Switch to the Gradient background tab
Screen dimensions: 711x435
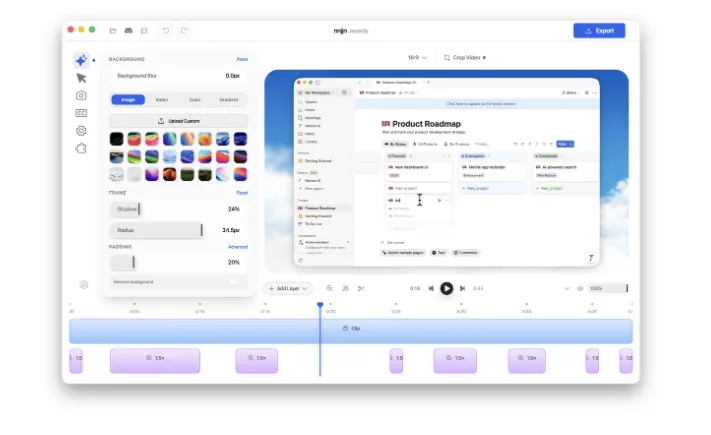coord(229,100)
